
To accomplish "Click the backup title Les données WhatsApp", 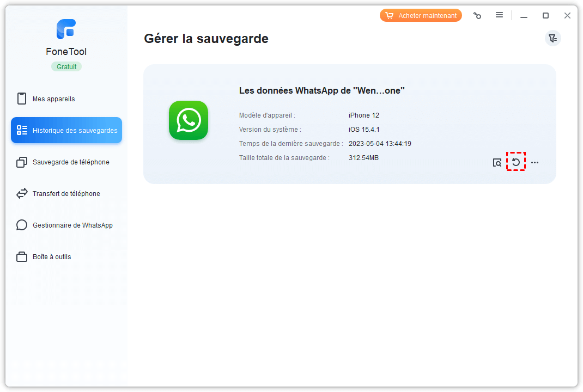I will (x=321, y=91).
